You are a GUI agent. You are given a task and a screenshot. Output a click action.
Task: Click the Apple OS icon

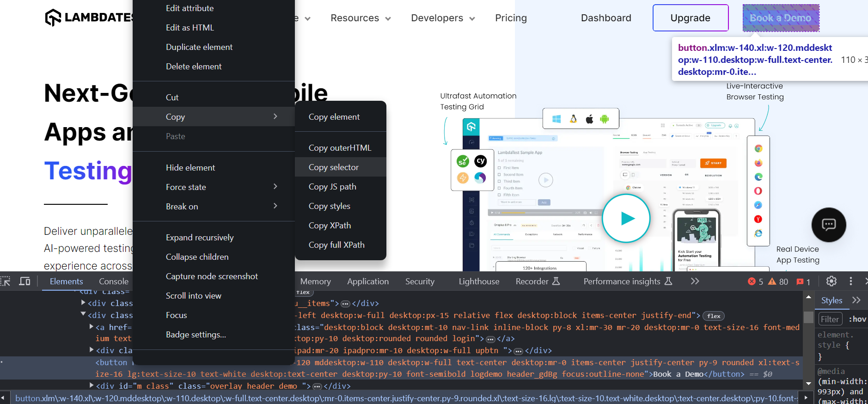point(589,119)
